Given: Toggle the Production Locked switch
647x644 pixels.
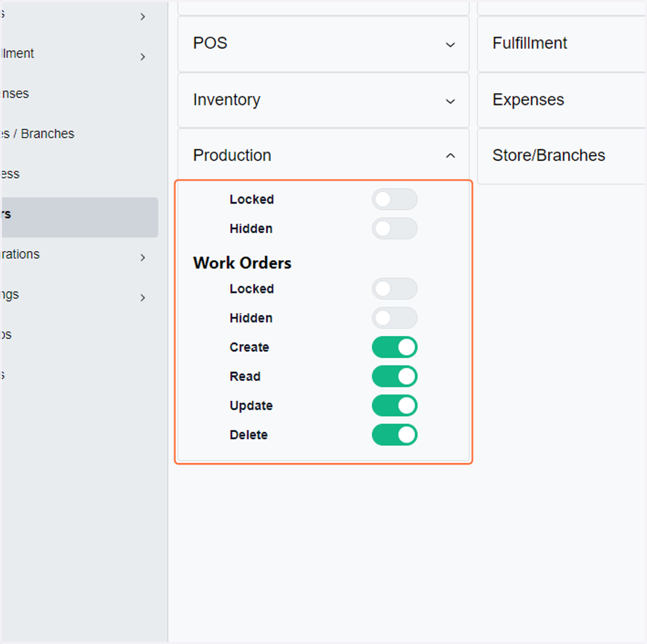Looking at the screenshot, I should pos(394,199).
